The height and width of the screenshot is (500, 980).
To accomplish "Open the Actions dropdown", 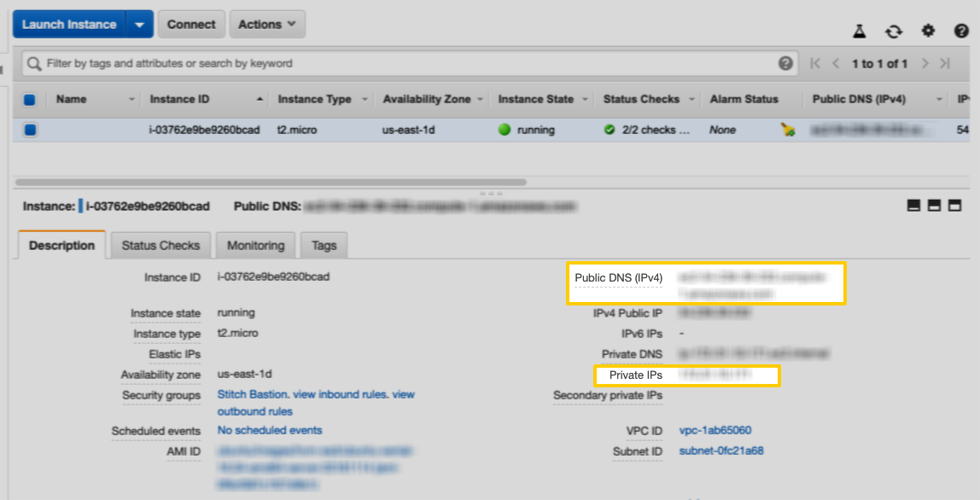I will click(267, 24).
